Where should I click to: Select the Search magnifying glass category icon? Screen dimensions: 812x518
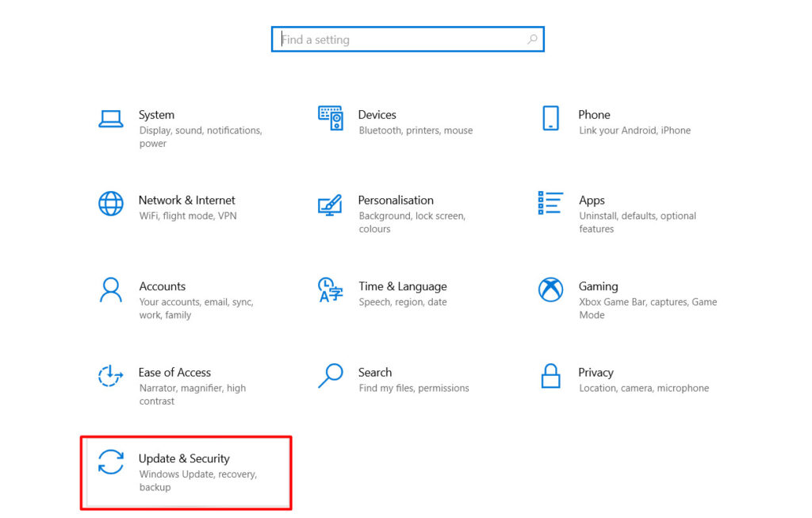pyautogui.click(x=331, y=375)
